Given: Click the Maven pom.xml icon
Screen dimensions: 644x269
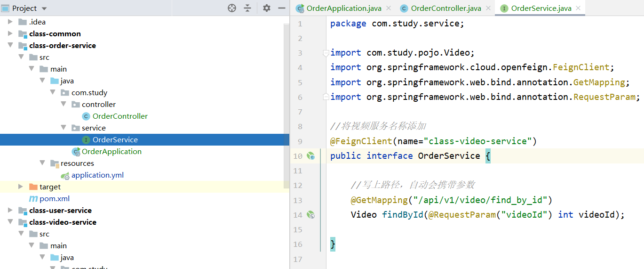Looking at the screenshot, I should [33, 199].
